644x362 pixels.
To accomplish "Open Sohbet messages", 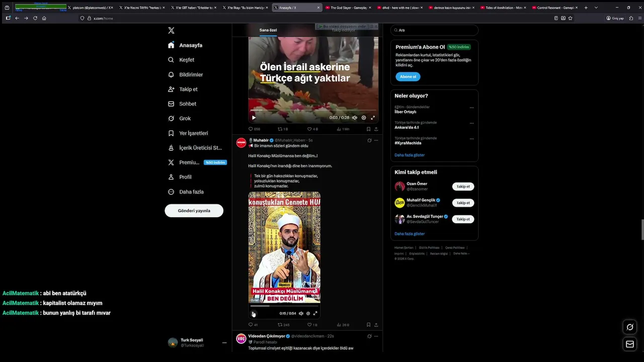I will click(x=182, y=104).
